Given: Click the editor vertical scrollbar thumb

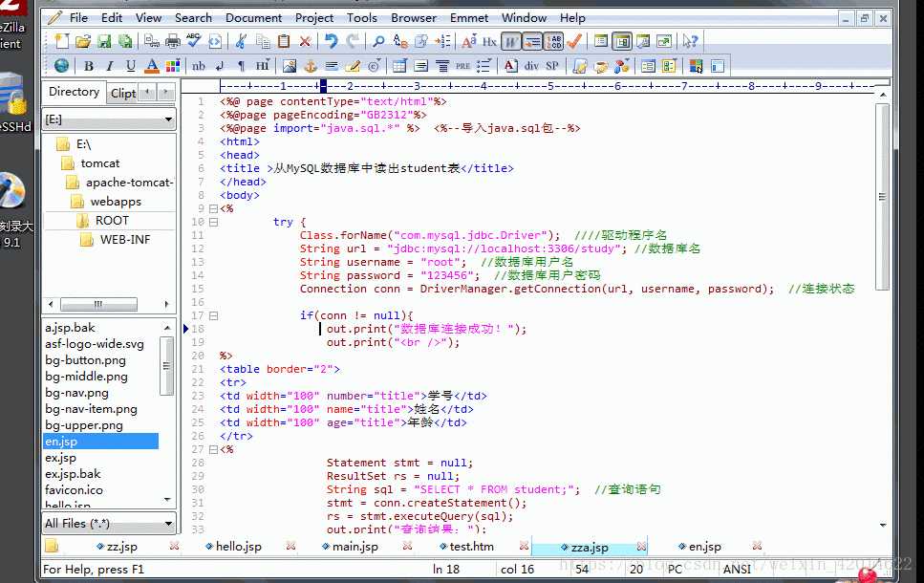Looking at the screenshot, I should click(882, 197).
